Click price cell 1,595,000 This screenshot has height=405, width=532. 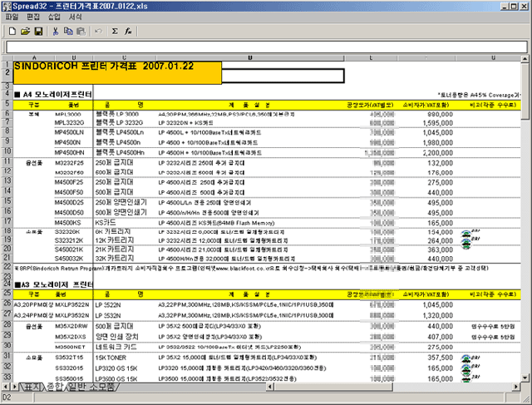pyautogui.click(x=438, y=123)
